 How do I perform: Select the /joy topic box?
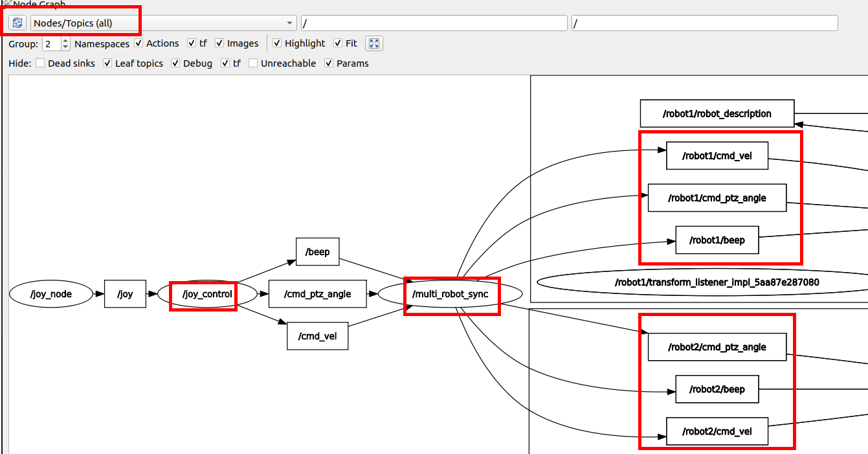click(125, 294)
